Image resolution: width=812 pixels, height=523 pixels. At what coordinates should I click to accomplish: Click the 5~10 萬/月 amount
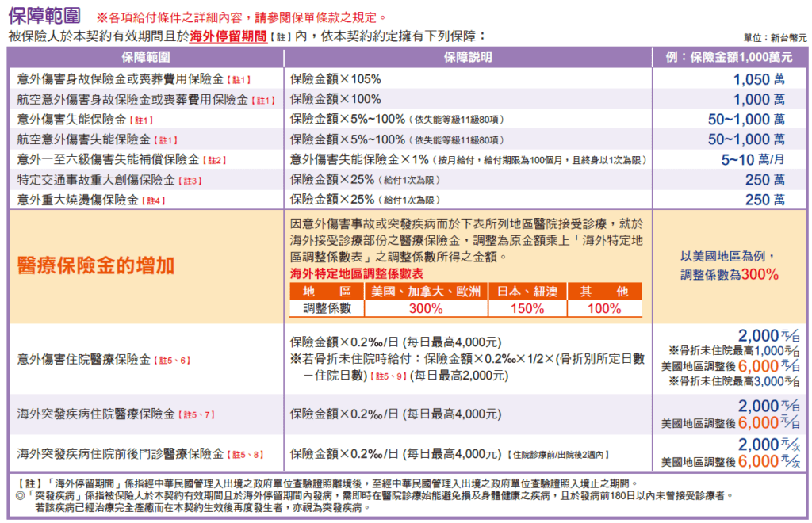coord(753,160)
